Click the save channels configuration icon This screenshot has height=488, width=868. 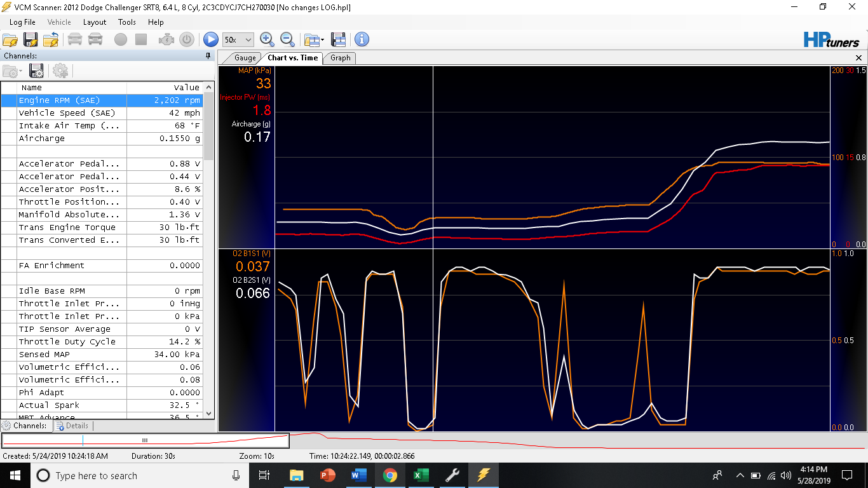[36, 71]
